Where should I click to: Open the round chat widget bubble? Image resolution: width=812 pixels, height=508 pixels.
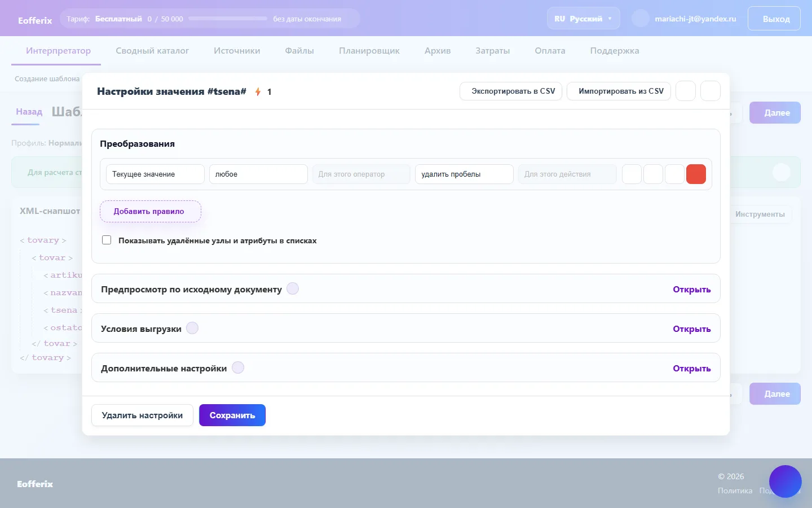point(785,481)
